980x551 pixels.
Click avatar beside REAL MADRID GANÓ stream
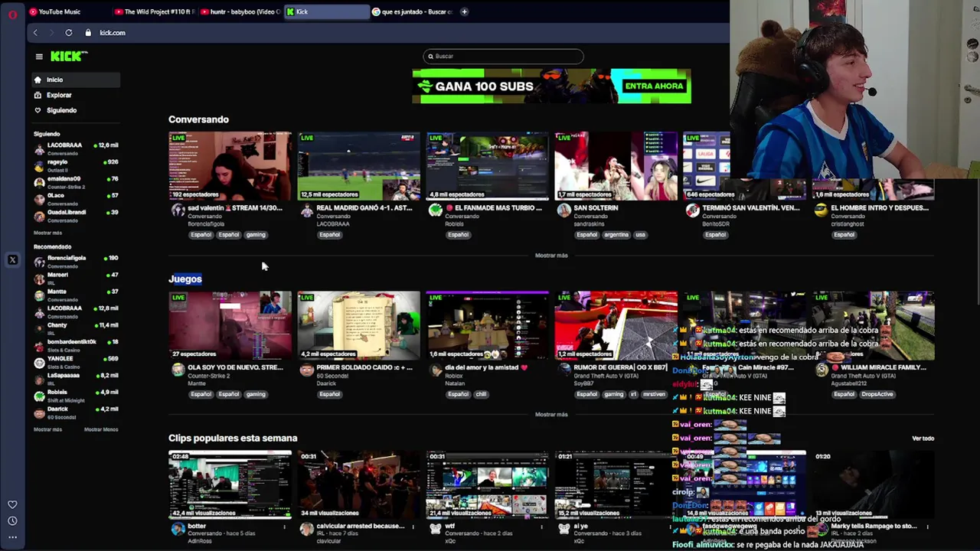(x=307, y=211)
